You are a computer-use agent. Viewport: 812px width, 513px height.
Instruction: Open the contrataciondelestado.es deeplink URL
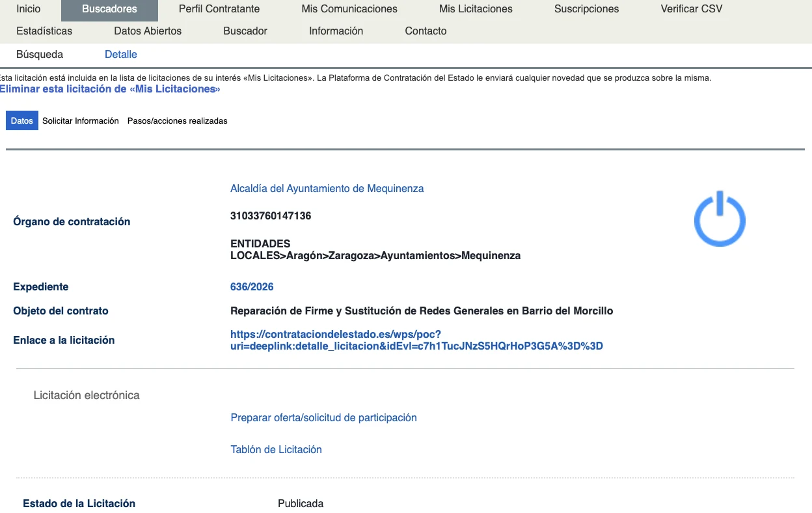pyautogui.click(x=416, y=340)
